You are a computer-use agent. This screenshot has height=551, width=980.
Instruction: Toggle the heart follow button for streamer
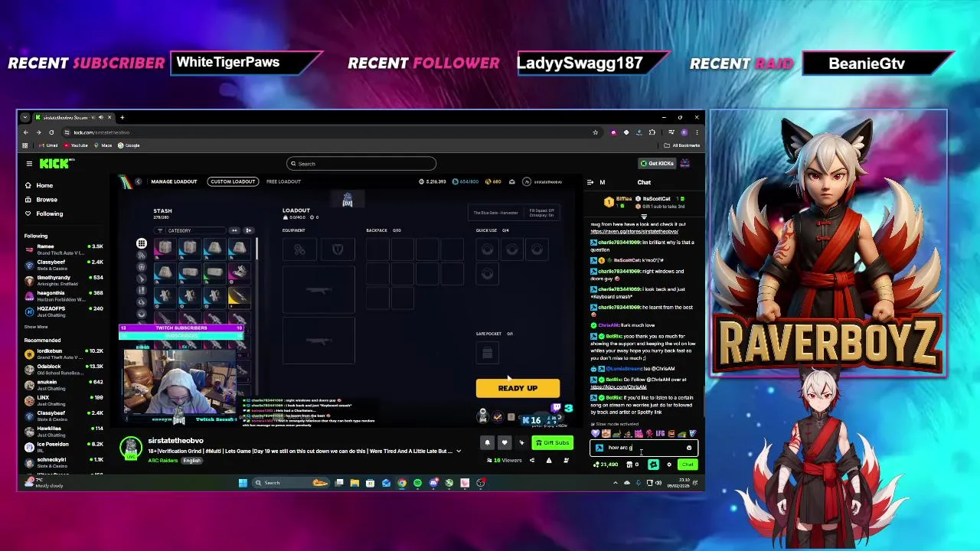click(x=504, y=442)
